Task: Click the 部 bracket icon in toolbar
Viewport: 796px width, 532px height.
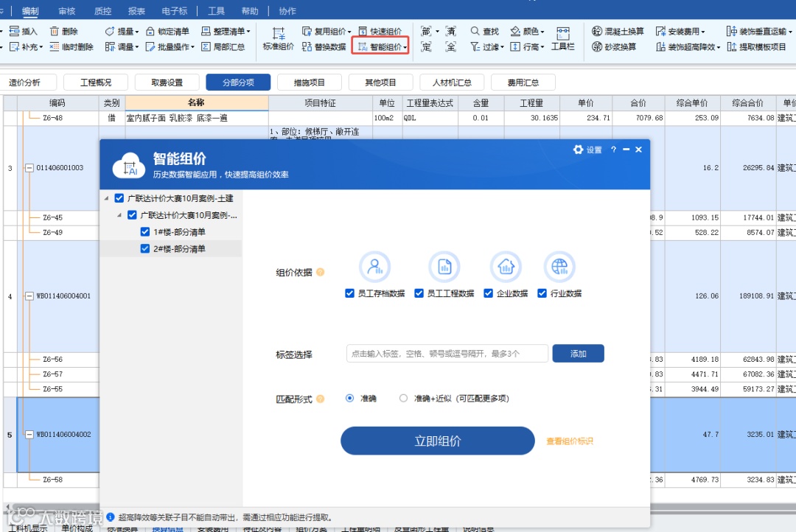Action: [x=427, y=32]
